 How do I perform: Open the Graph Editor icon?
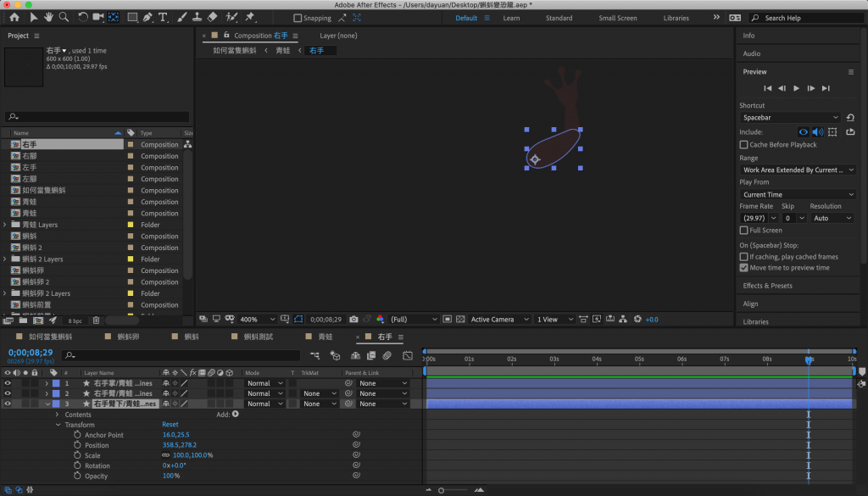click(x=408, y=355)
